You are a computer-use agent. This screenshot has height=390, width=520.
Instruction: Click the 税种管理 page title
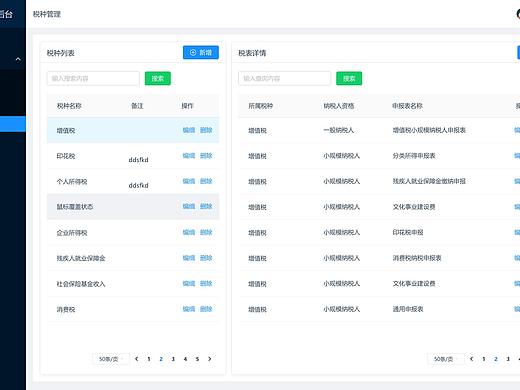pyautogui.click(x=47, y=14)
